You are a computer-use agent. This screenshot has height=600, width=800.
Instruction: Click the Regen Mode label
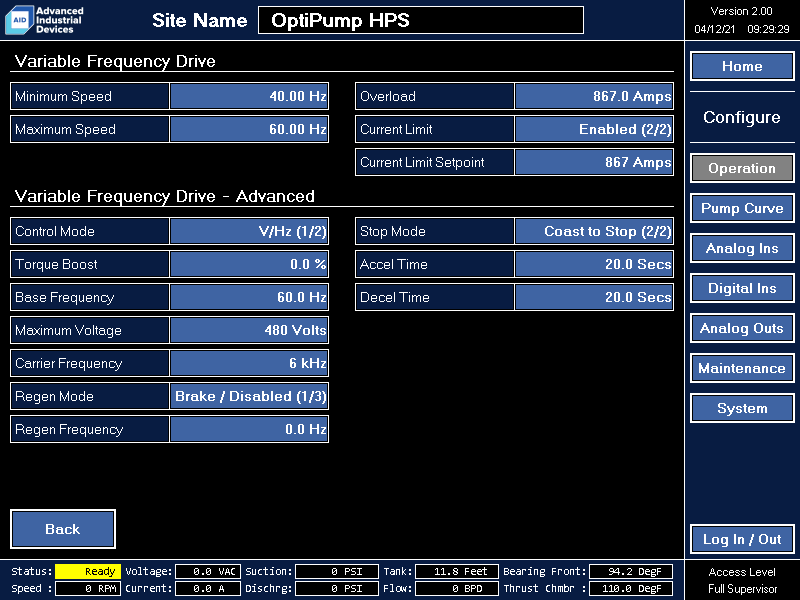54,396
